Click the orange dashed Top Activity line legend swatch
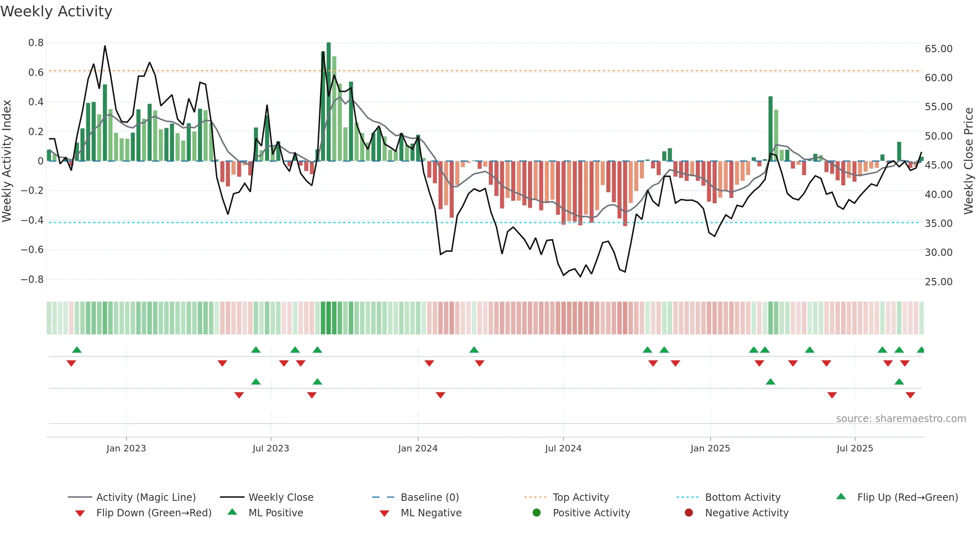Image resolution: width=980 pixels, height=551 pixels. 535,497
